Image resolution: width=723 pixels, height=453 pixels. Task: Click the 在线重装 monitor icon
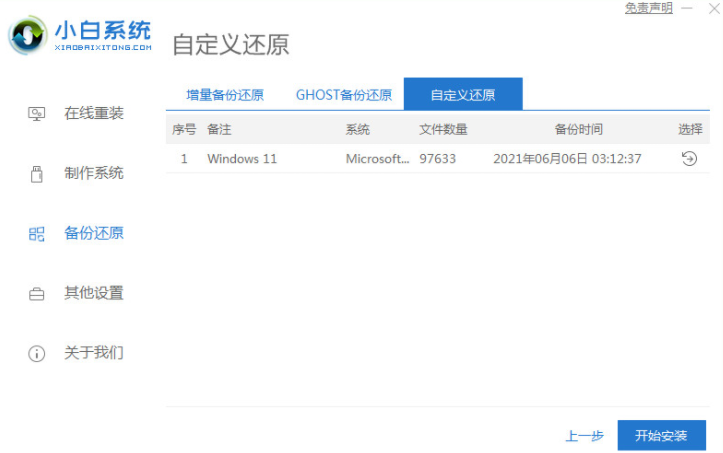[x=36, y=113]
